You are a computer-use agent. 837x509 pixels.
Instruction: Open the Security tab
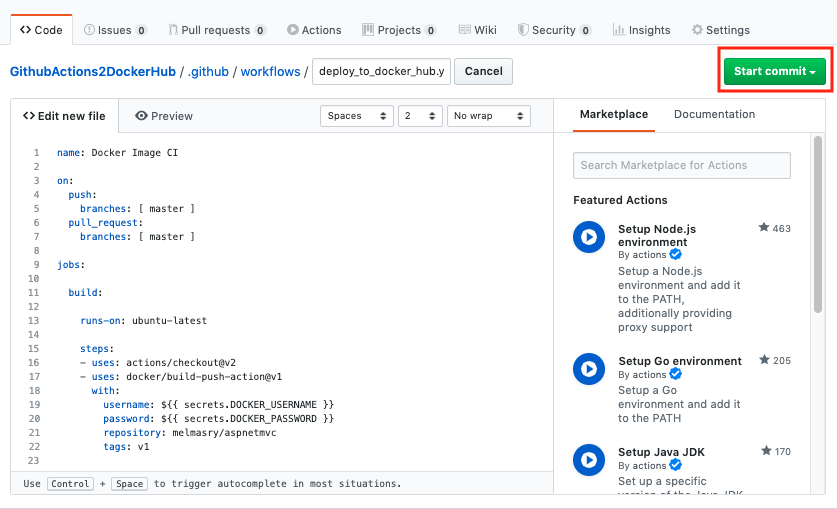(x=554, y=30)
